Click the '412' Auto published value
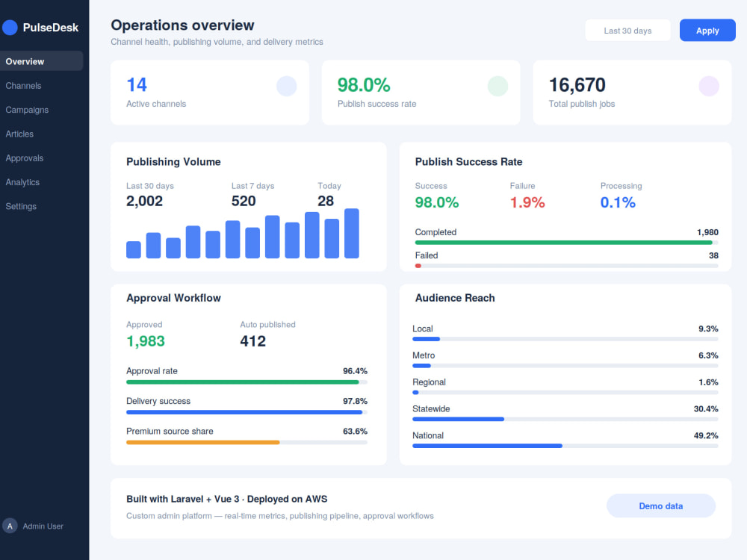This screenshot has width=747, height=560. tap(253, 341)
